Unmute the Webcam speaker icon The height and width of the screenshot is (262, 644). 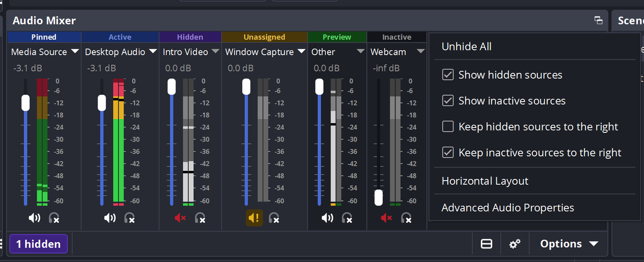(x=387, y=218)
